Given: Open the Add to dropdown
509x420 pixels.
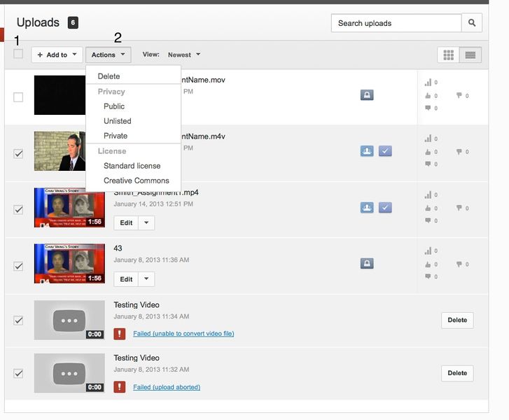Looking at the screenshot, I should tap(57, 55).
